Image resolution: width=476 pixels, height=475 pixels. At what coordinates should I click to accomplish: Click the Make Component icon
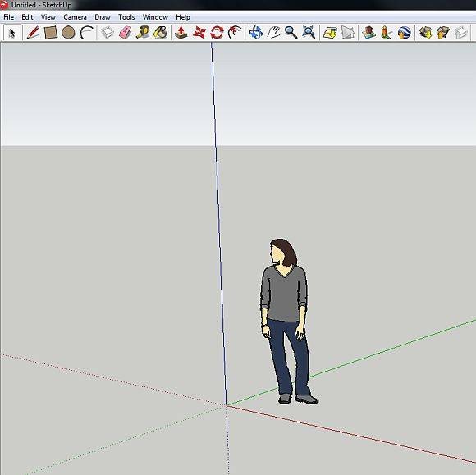click(x=108, y=33)
